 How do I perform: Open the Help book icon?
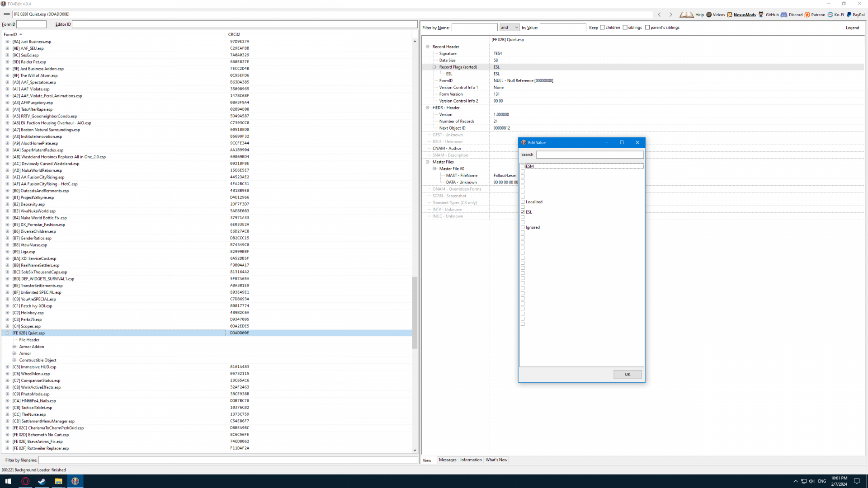[686, 14]
